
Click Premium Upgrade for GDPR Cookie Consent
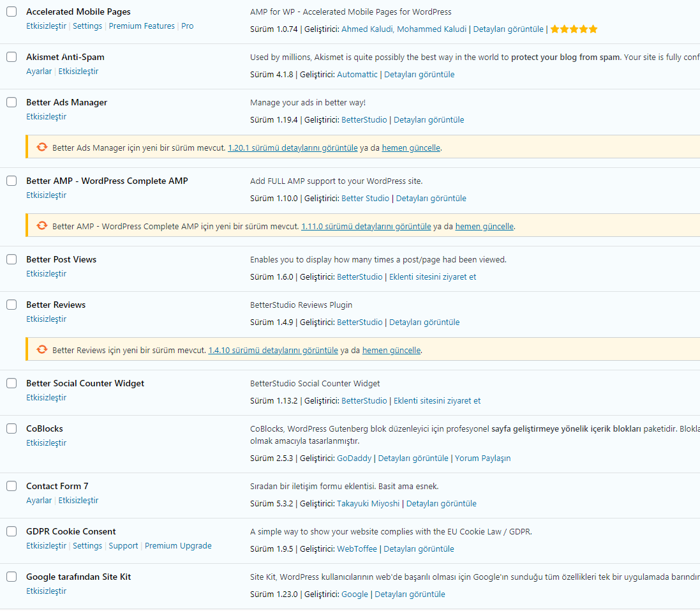pos(178,545)
